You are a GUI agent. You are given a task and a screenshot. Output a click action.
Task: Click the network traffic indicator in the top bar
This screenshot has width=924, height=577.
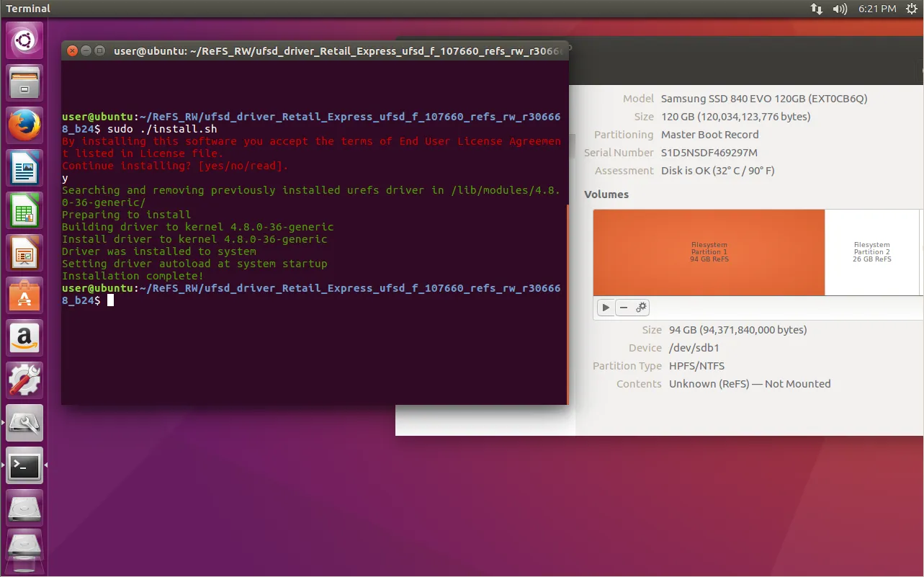click(816, 9)
